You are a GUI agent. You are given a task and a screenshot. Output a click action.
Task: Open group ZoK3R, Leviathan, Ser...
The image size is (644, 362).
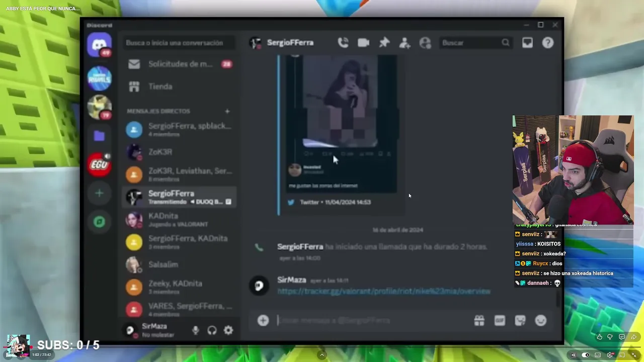179,174
